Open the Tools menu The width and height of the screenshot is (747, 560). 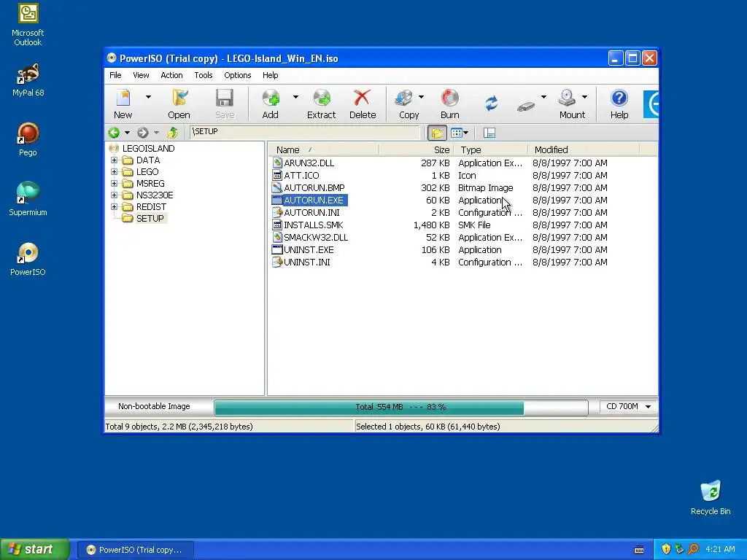204,75
